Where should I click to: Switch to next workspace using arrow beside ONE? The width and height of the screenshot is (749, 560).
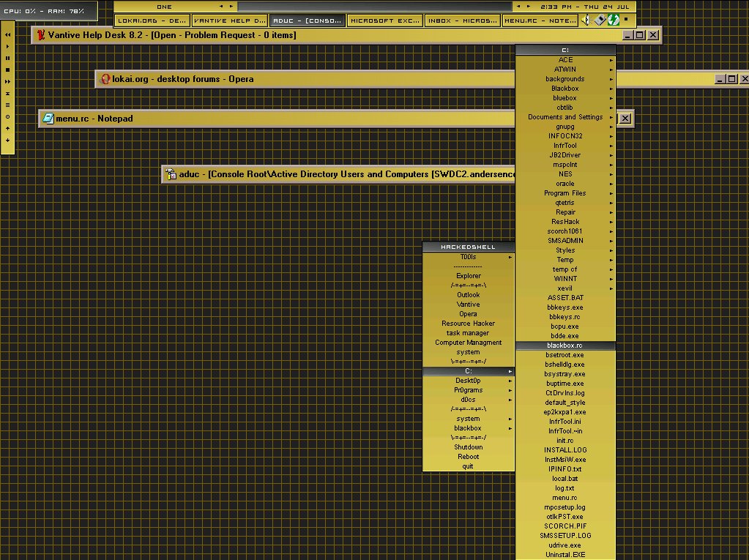click(x=231, y=7)
